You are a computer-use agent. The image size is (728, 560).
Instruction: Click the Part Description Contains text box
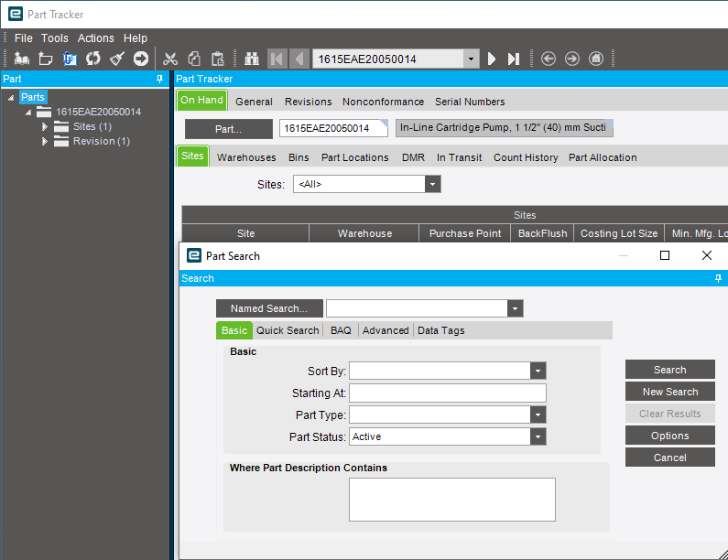tap(452, 500)
